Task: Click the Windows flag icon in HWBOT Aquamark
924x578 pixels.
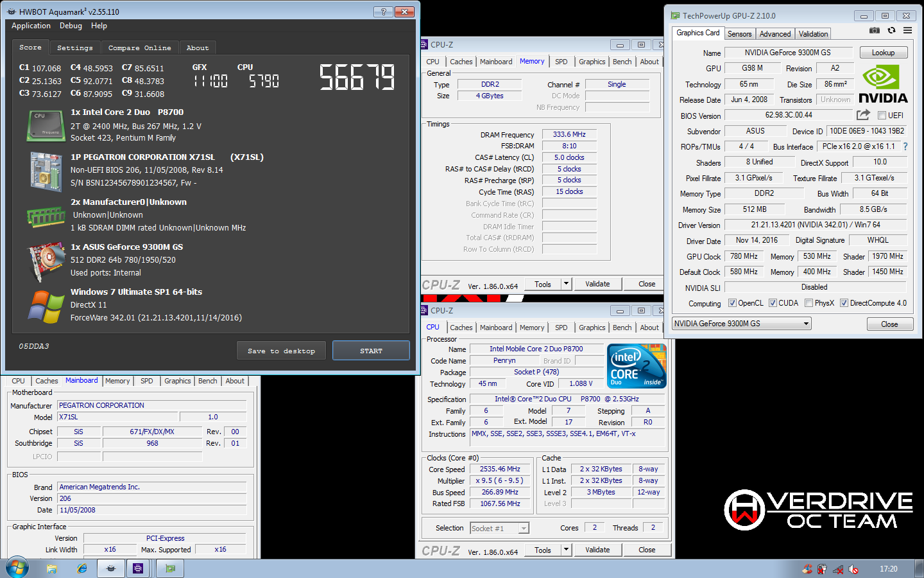Action: (x=46, y=306)
